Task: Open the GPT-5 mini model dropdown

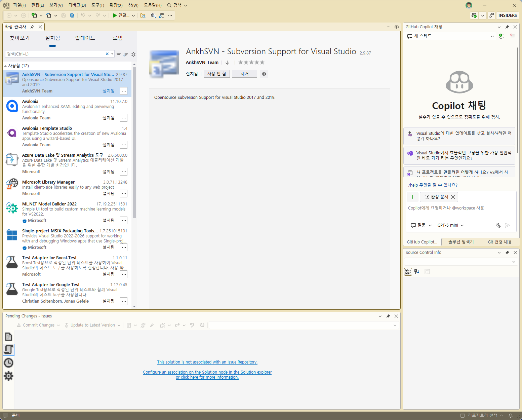Action: (450, 225)
